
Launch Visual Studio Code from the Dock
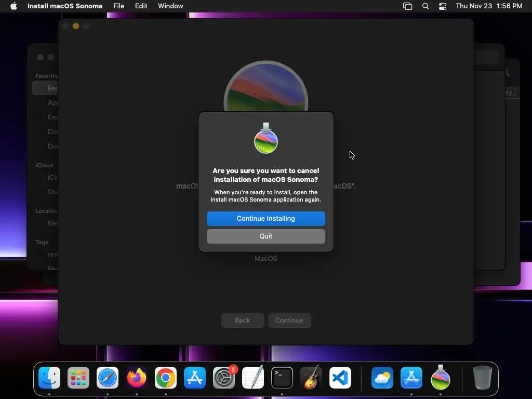point(340,378)
